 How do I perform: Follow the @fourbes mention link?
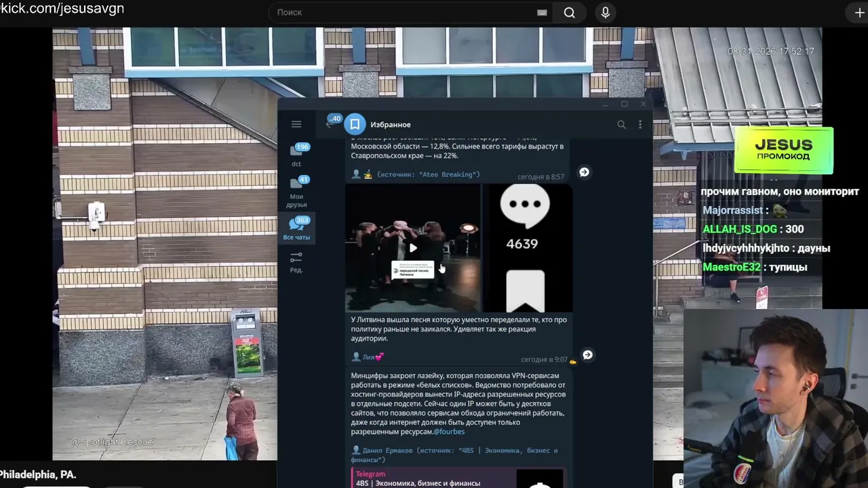[449, 432]
